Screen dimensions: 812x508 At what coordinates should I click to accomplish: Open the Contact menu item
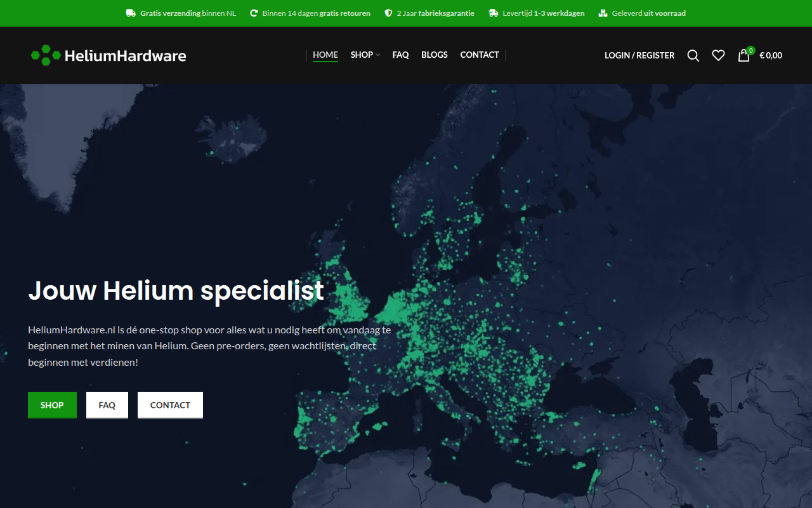480,55
